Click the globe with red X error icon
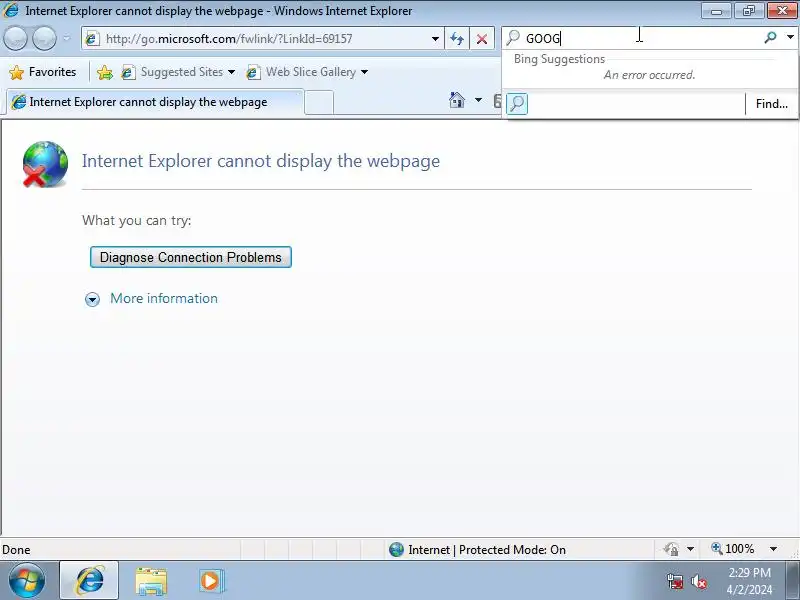Image resolution: width=800 pixels, height=600 pixels. [x=44, y=164]
